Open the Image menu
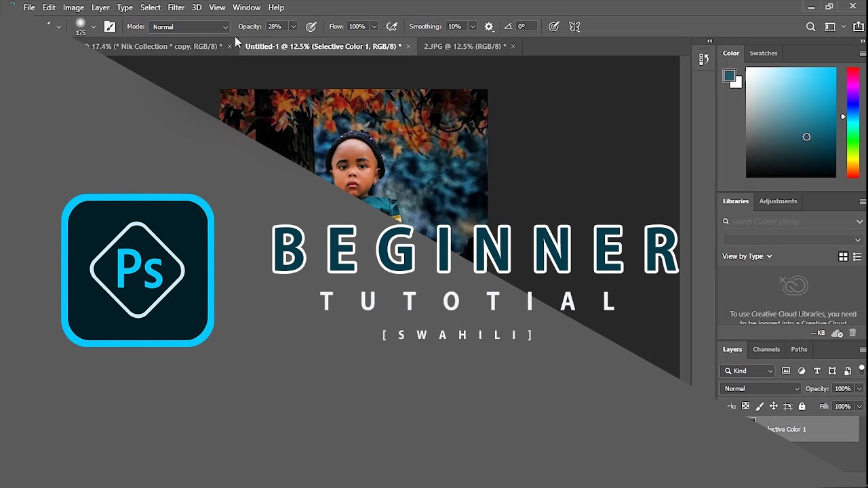The height and width of the screenshot is (488, 868). [73, 7]
